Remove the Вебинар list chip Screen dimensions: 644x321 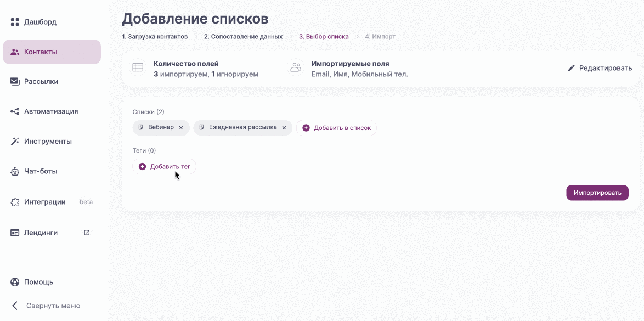click(x=180, y=127)
